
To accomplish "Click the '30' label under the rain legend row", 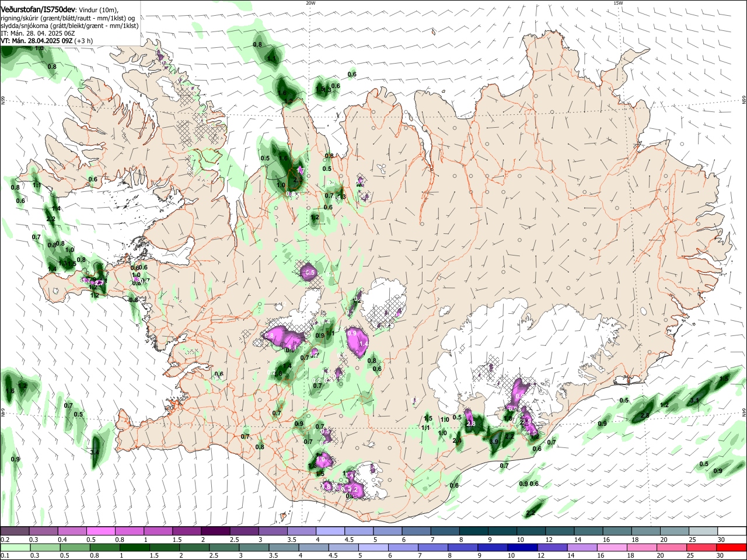I will click(x=720, y=555).
